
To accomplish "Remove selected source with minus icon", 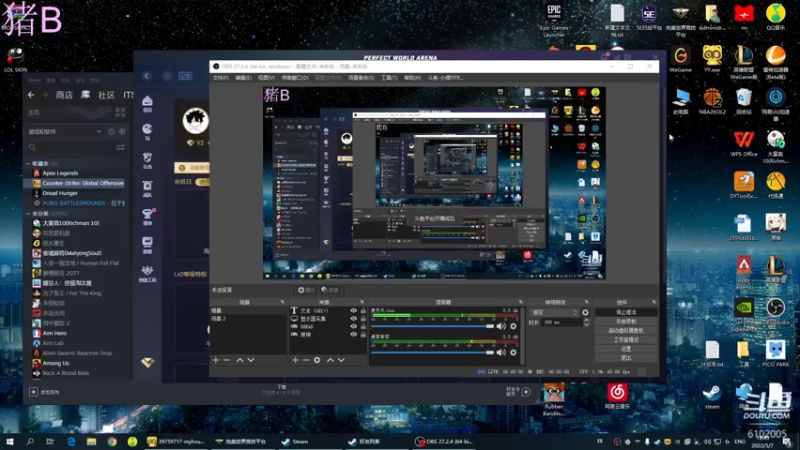I will [306, 360].
